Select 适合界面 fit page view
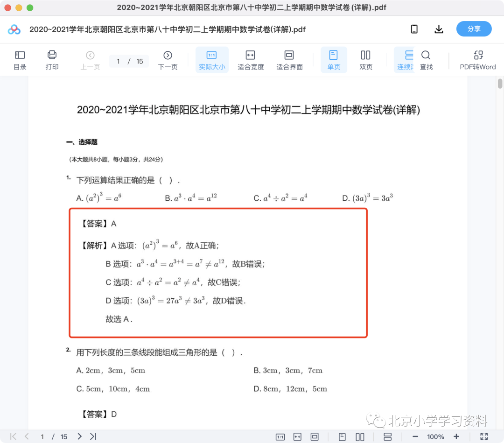The height and width of the screenshot is (443, 504). [x=289, y=60]
